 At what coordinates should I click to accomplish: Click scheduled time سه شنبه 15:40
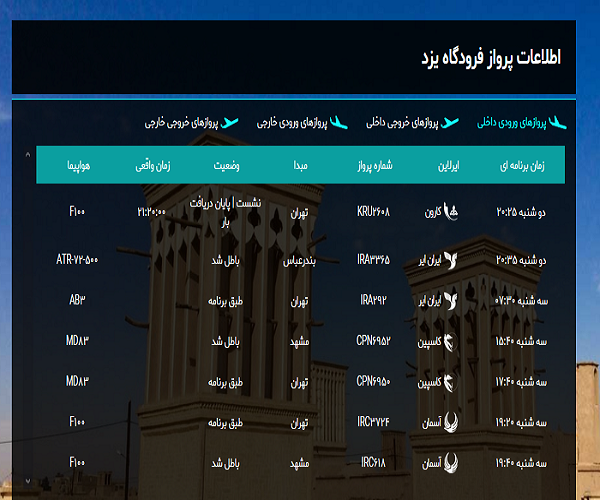coord(521,341)
